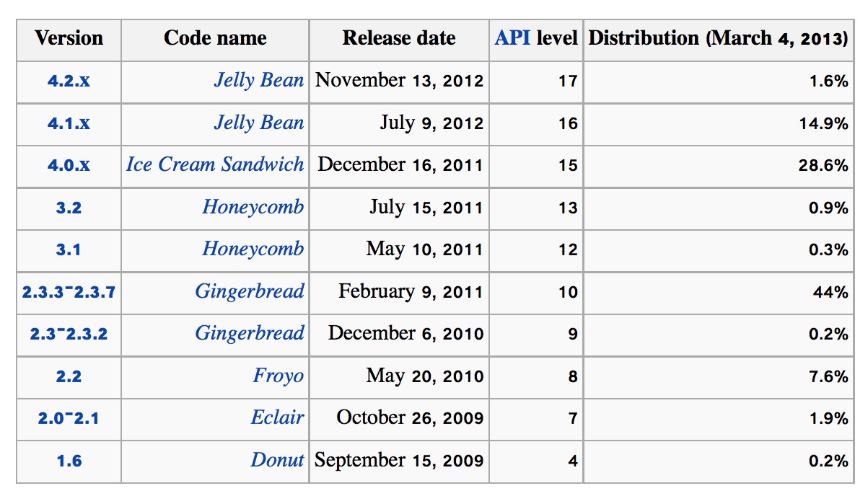The image size is (868, 491).
Task: Open the 1.6 version link
Action: 69,461
